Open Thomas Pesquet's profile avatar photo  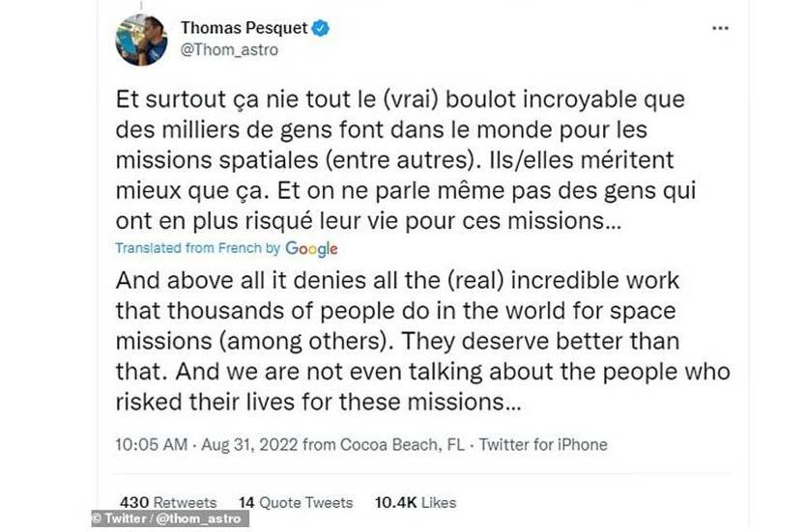[x=141, y=40]
